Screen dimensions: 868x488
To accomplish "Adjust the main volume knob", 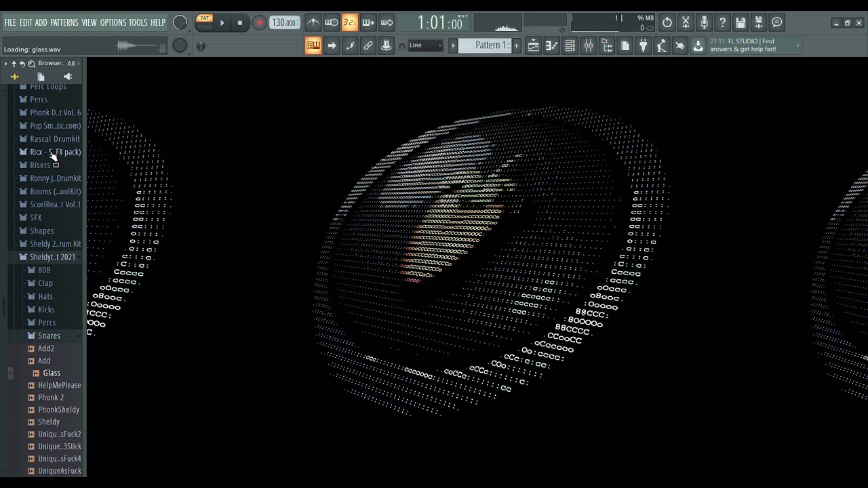I will [x=180, y=23].
